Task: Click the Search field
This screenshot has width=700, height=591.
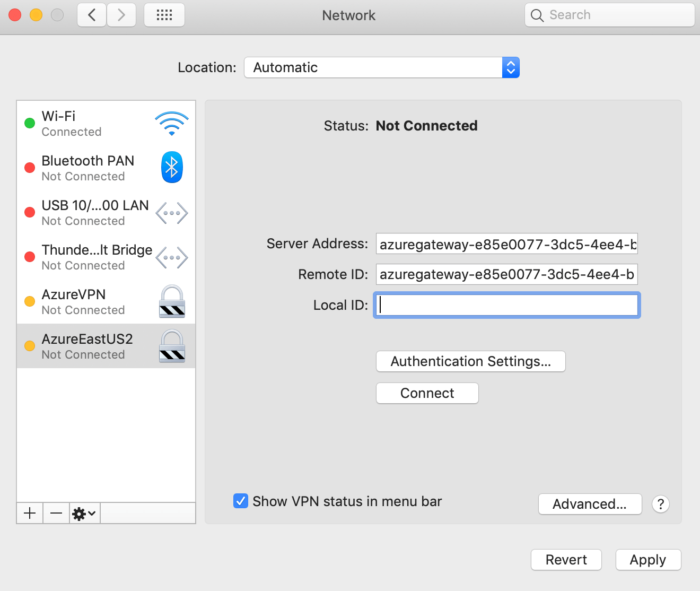Action: click(x=610, y=15)
